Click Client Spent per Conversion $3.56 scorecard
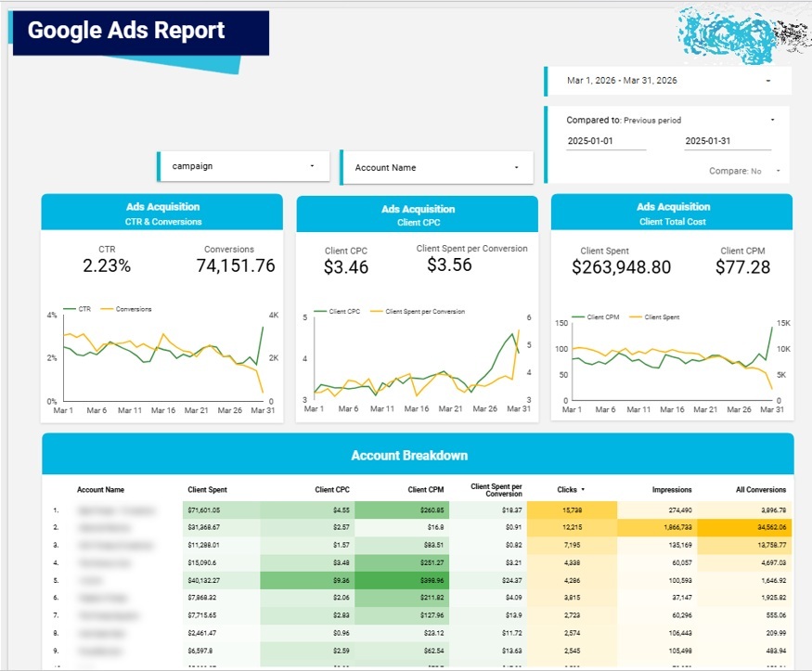Screen dimensions: 812x671 471,259
